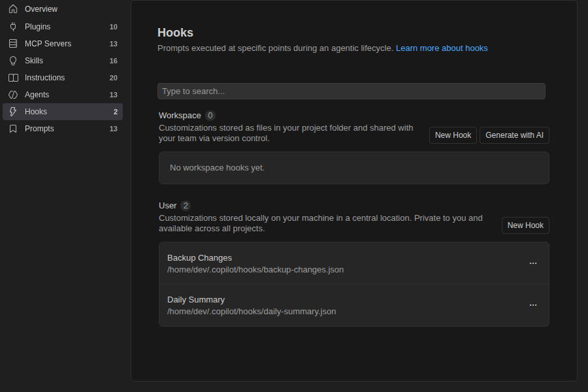Click the Workspace section heading
Image resolution: width=588 pixels, height=392 pixels.
point(180,116)
